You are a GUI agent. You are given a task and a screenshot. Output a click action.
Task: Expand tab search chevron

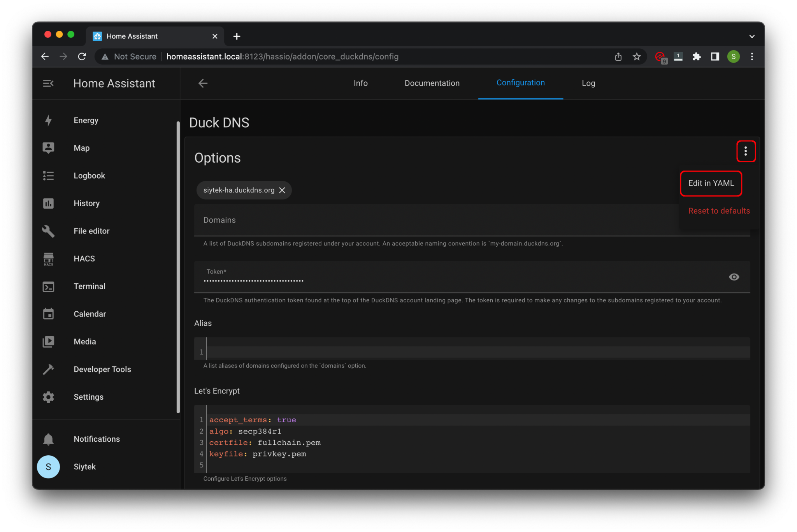752,36
